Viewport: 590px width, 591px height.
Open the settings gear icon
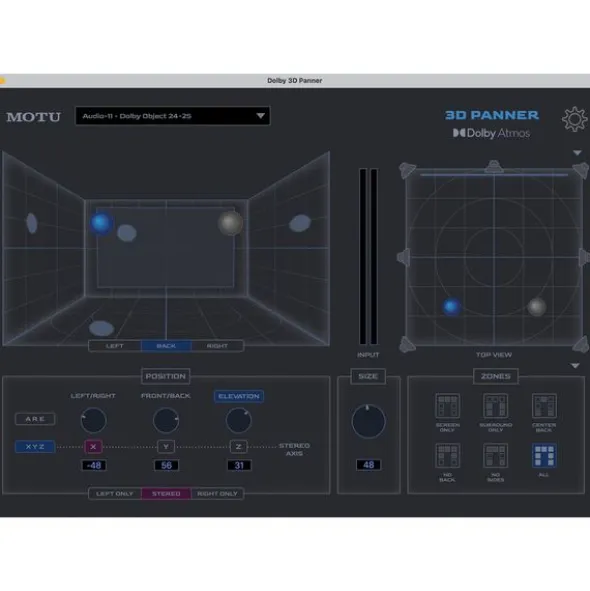pos(574,119)
